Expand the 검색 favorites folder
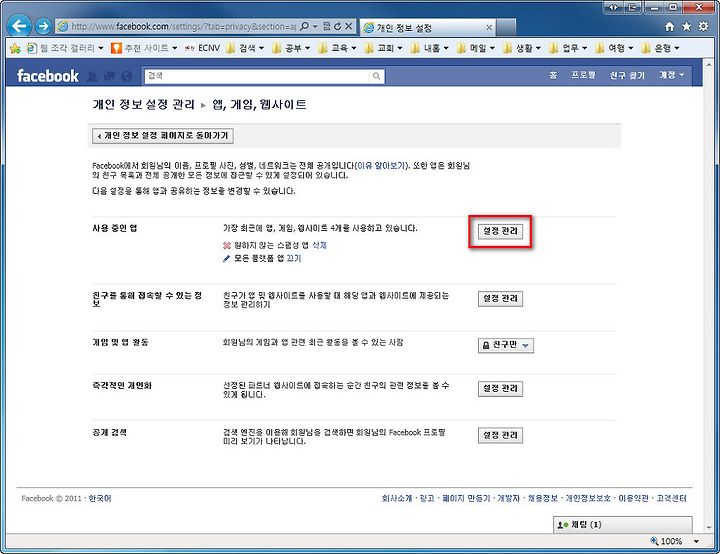The image size is (720, 554). point(245,48)
